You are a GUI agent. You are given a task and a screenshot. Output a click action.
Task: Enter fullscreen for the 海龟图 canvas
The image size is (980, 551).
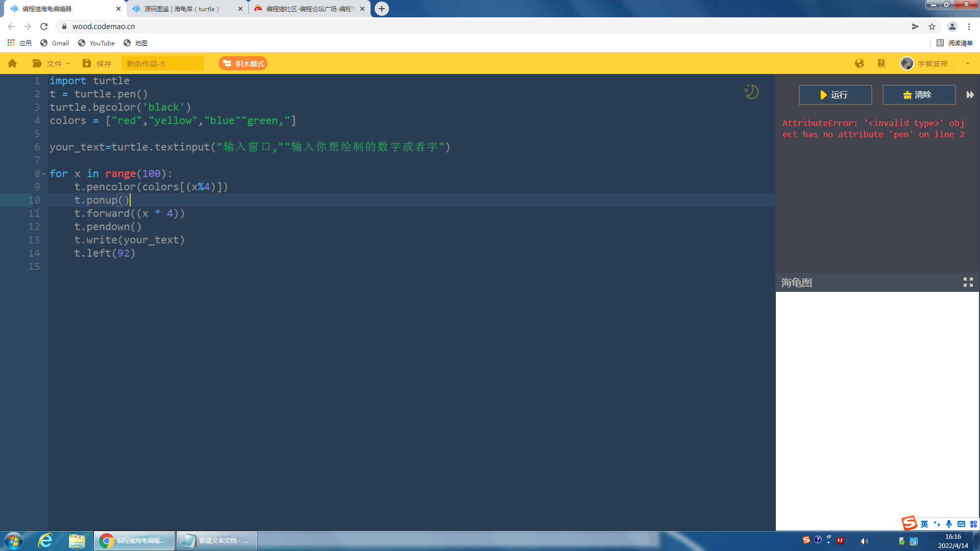(x=968, y=282)
